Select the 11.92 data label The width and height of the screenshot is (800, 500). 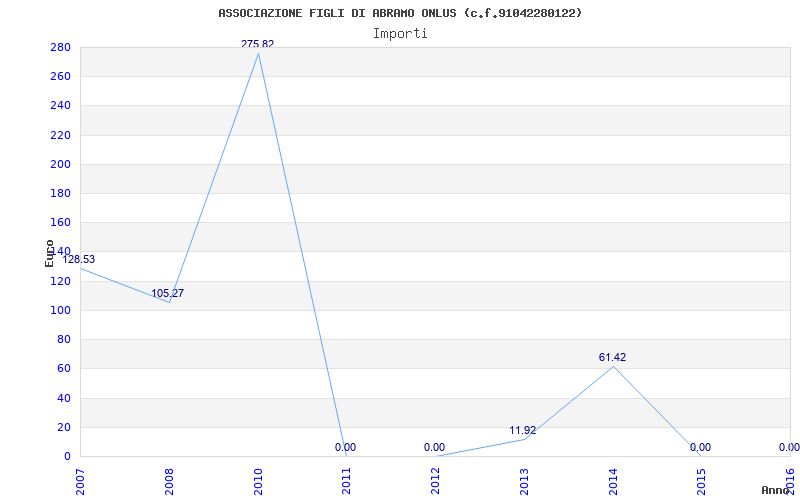523,430
